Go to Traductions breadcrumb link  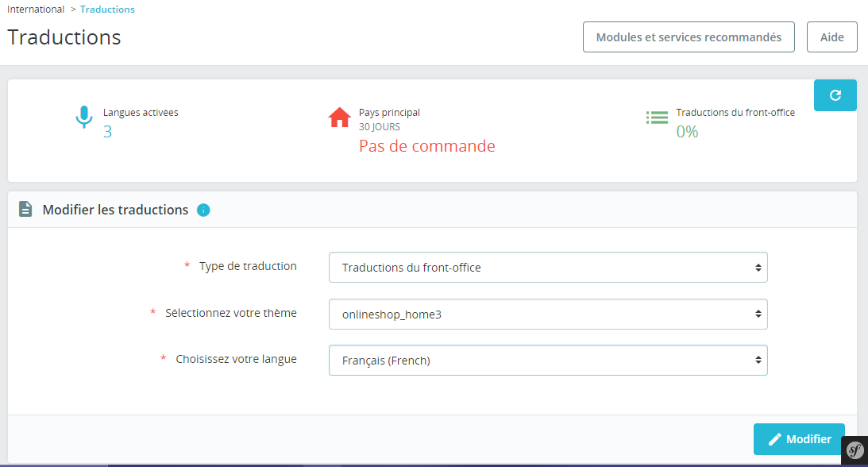pyautogui.click(x=107, y=10)
